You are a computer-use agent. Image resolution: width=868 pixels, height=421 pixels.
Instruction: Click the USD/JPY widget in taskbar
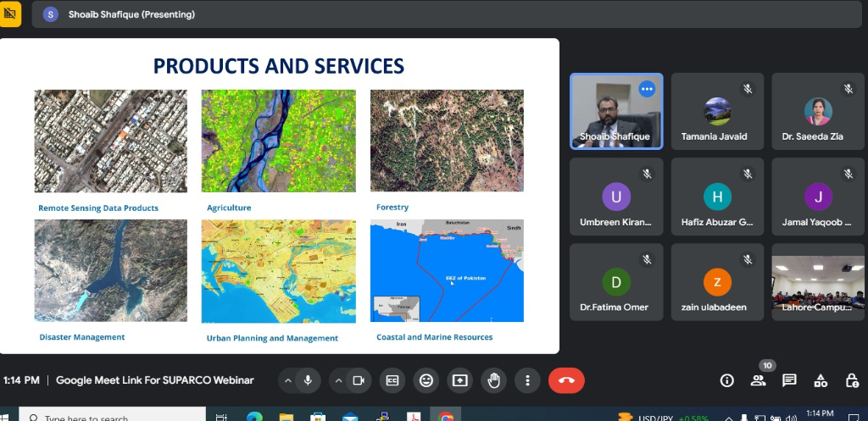click(663, 417)
